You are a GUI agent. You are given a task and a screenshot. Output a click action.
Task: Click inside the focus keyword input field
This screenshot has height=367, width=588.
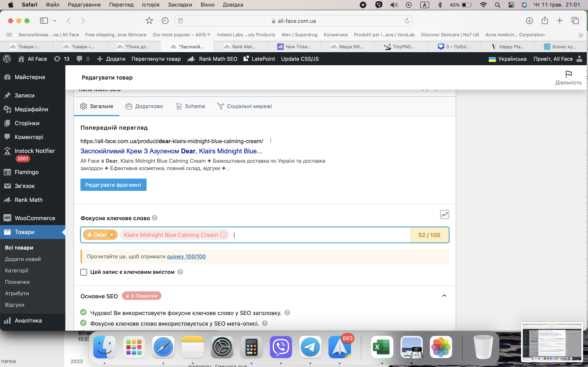[316, 235]
